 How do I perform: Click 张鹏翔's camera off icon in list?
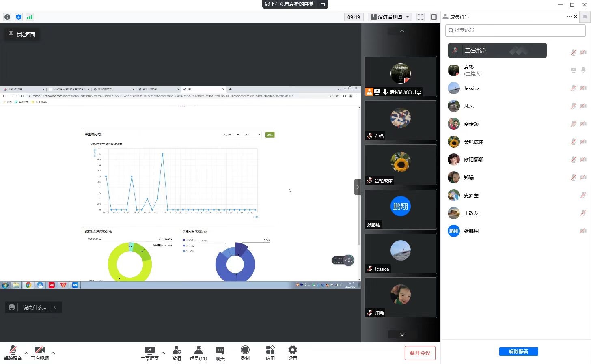[x=583, y=231]
